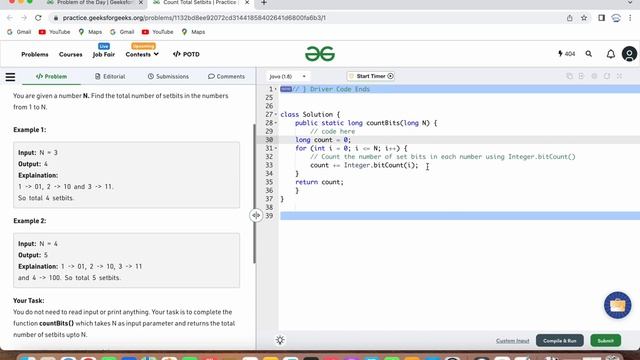Open the floating briefcase jobs button
The width and height of the screenshot is (640, 360).
pyautogui.click(x=618, y=305)
